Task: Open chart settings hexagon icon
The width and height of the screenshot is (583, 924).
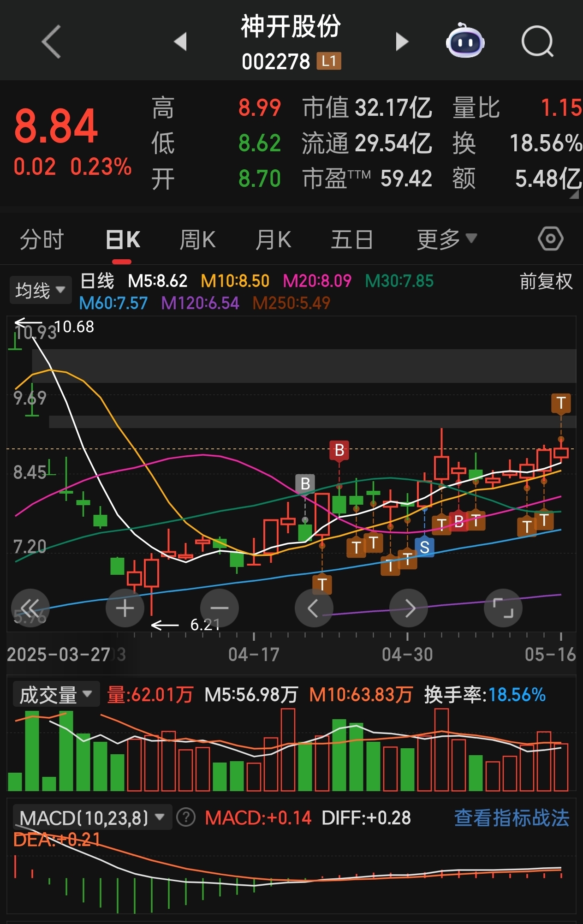Action: point(551,239)
